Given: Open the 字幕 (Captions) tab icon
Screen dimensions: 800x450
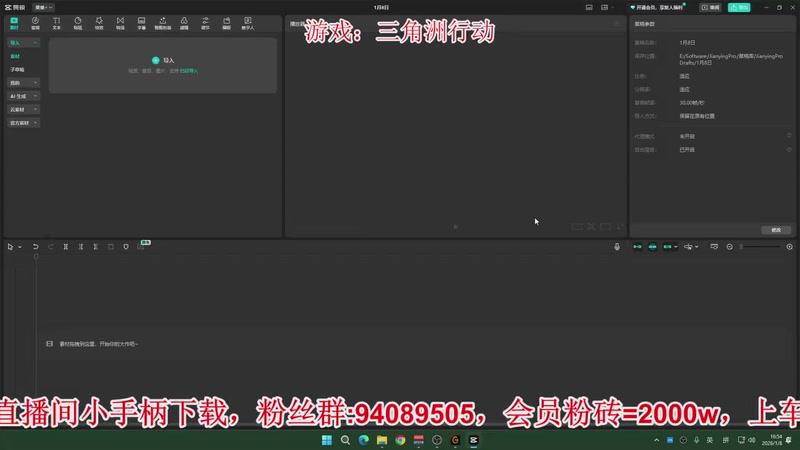Looking at the screenshot, I should pyautogui.click(x=141, y=21).
